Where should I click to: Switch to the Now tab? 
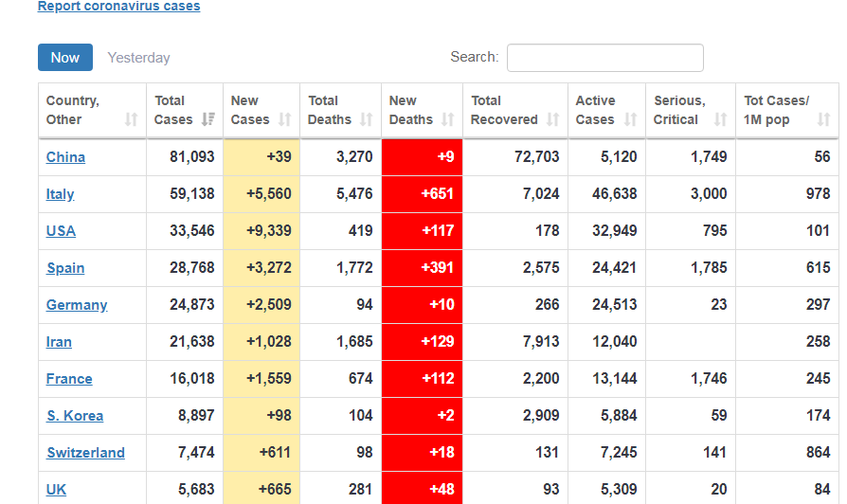tap(65, 58)
